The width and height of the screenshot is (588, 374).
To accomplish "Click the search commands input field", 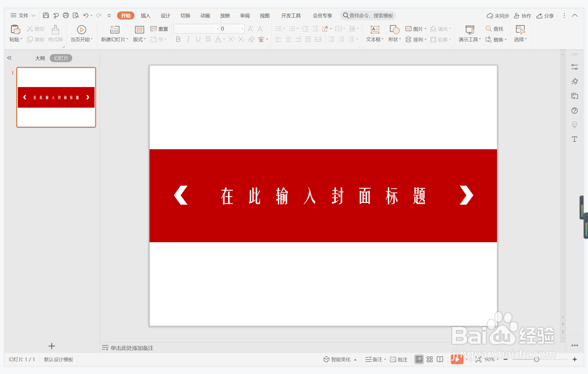I will tap(368, 16).
